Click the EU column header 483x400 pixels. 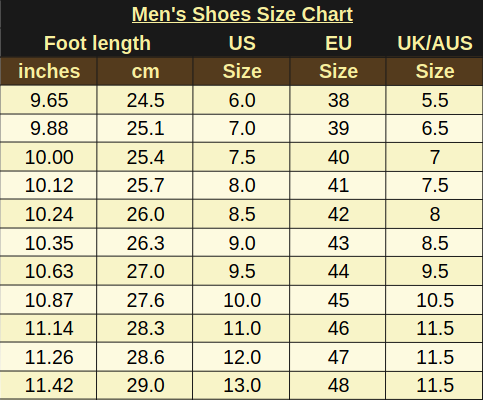[x=338, y=43]
